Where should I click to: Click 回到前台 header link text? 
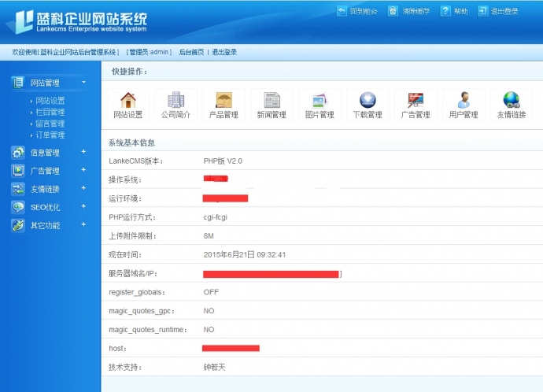pyautogui.click(x=364, y=12)
